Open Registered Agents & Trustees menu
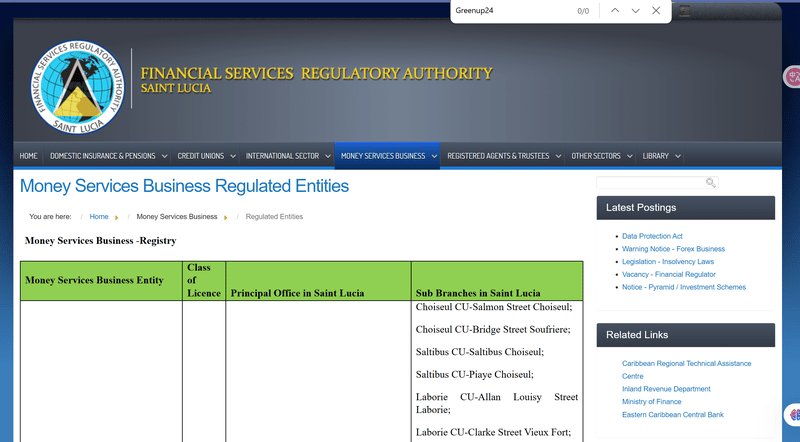 coord(498,156)
